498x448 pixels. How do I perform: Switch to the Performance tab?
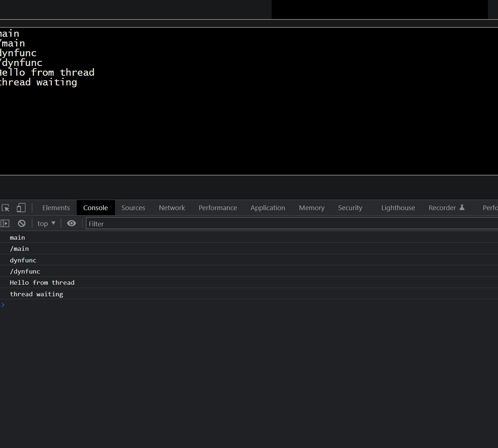tap(218, 208)
